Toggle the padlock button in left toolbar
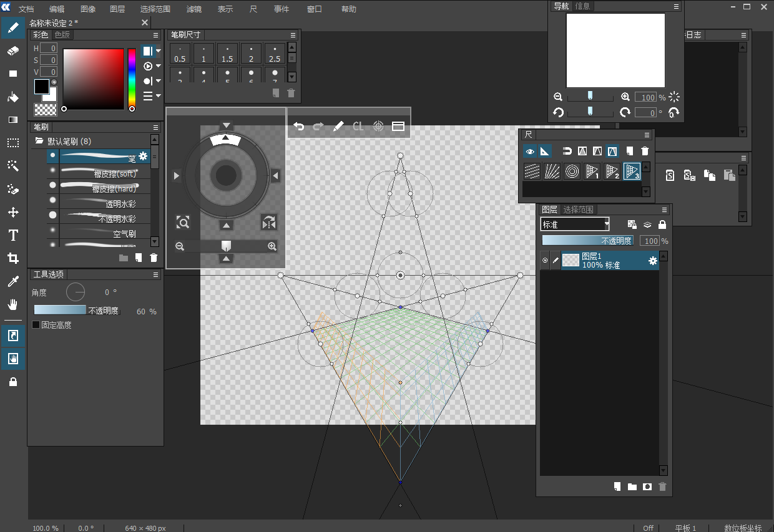 13,382
